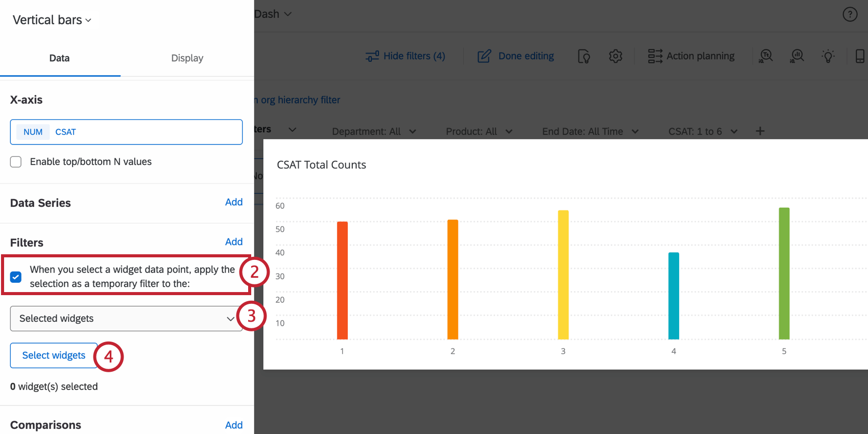Switch to the Display tab
868x434 pixels.
pos(187,58)
